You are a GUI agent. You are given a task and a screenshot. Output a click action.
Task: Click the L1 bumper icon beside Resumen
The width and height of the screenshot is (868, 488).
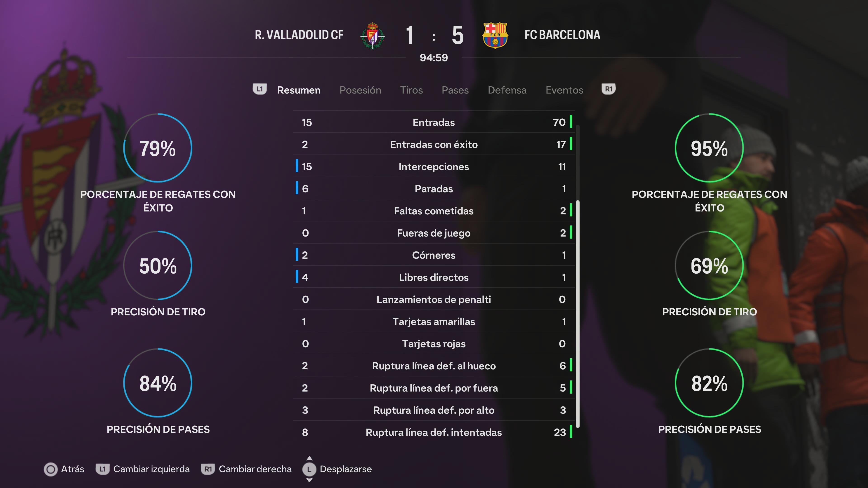pos(259,89)
